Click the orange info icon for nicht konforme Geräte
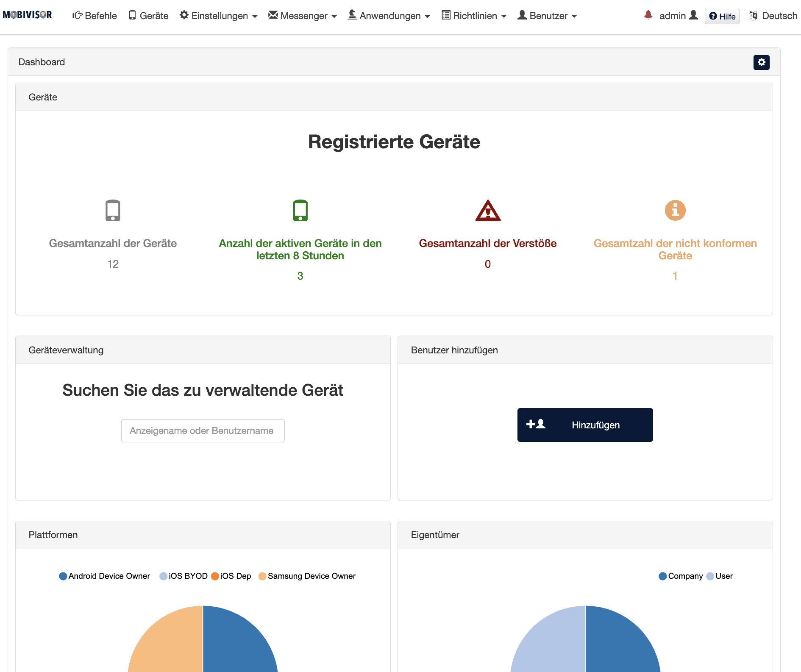Image resolution: width=801 pixels, height=672 pixels. point(675,210)
